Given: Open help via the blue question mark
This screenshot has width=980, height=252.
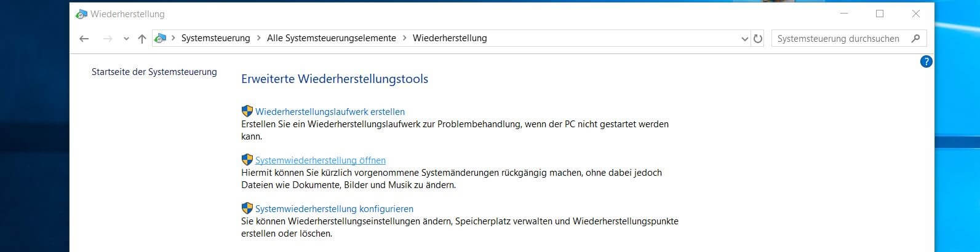Looking at the screenshot, I should click(x=926, y=61).
